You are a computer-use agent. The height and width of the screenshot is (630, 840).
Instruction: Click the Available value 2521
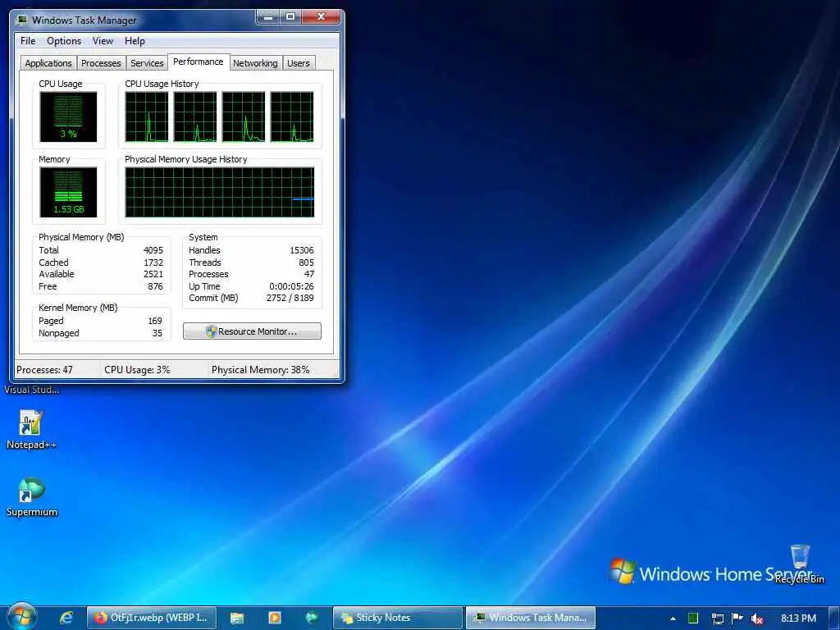[153, 274]
